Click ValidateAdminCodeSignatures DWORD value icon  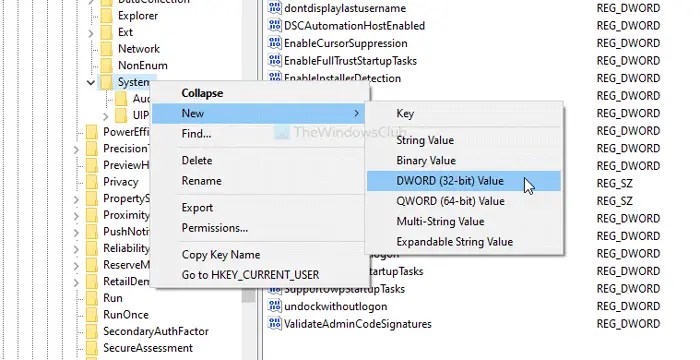[275, 323]
